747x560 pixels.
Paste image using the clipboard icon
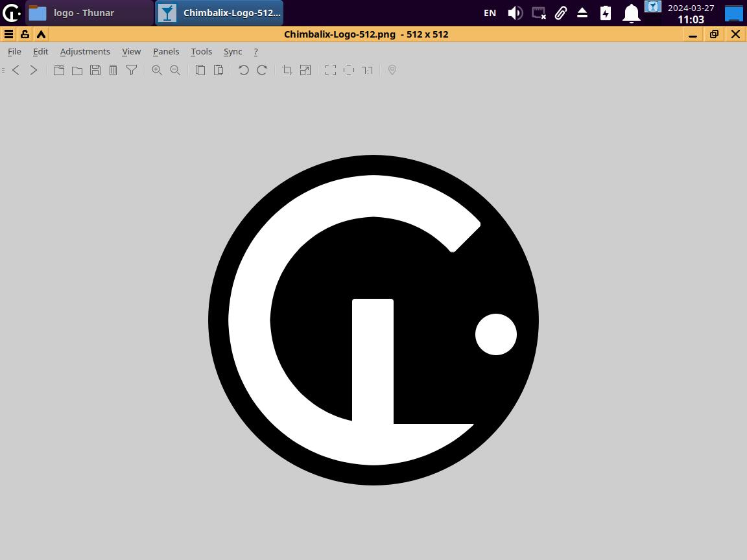[x=219, y=70]
